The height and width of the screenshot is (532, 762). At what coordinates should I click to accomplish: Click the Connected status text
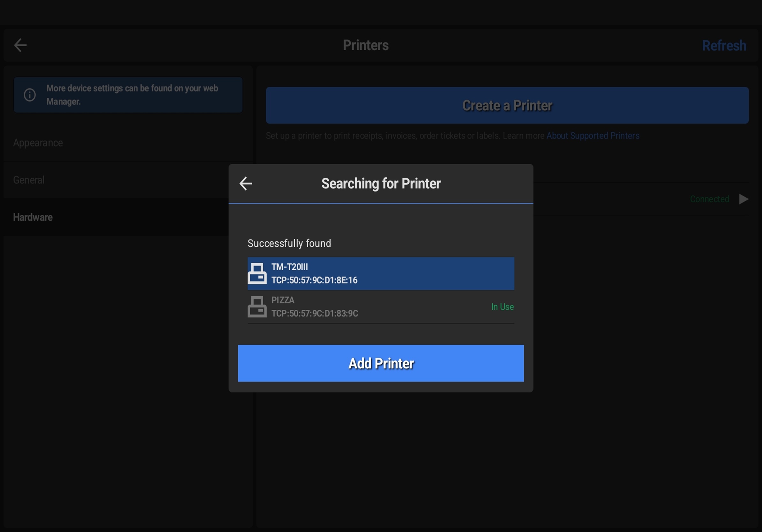(x=709, y=199)
